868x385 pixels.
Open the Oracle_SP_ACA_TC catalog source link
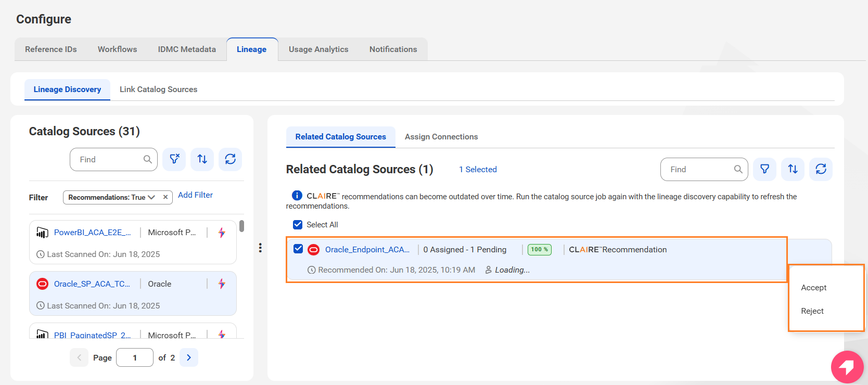pos(92,284)
